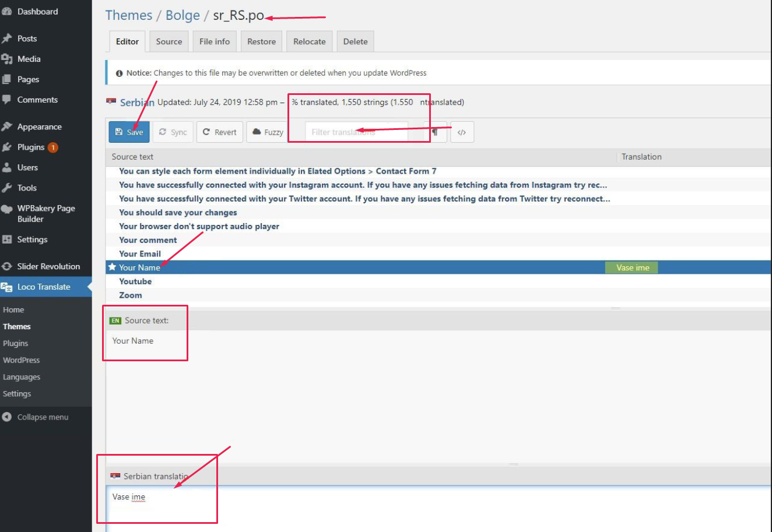Focus the Filter translations field
Image resolution: width=772 pixels, height=532 pixels.
tap(356, 132)
